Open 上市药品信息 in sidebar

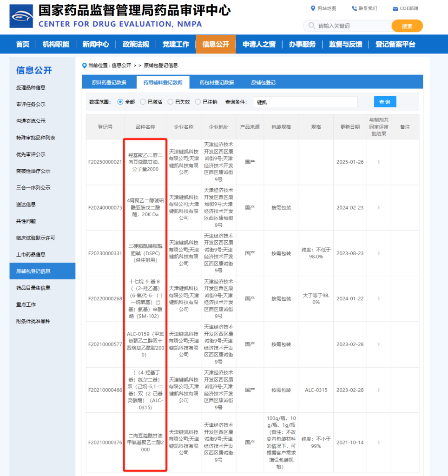pyautogui.click(x=31, y=254)
